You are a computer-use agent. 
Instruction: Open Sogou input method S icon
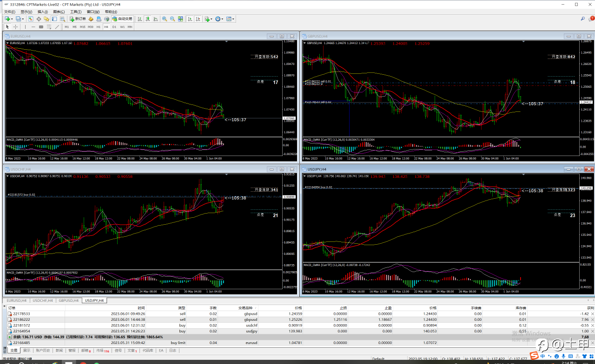534,356
